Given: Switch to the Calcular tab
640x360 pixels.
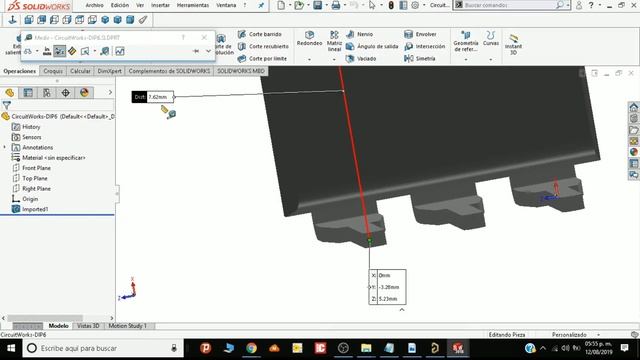Looking at the screenshot, I should [80, 71].
